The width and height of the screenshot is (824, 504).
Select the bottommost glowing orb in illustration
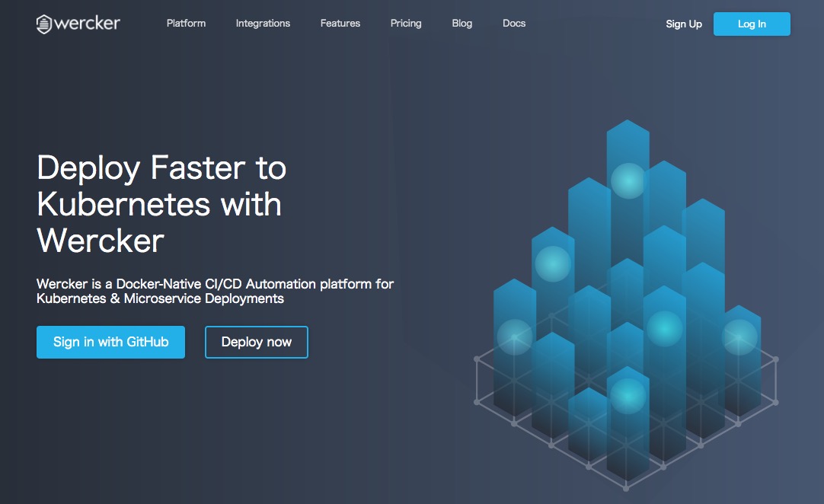click(x=628, y=396)
